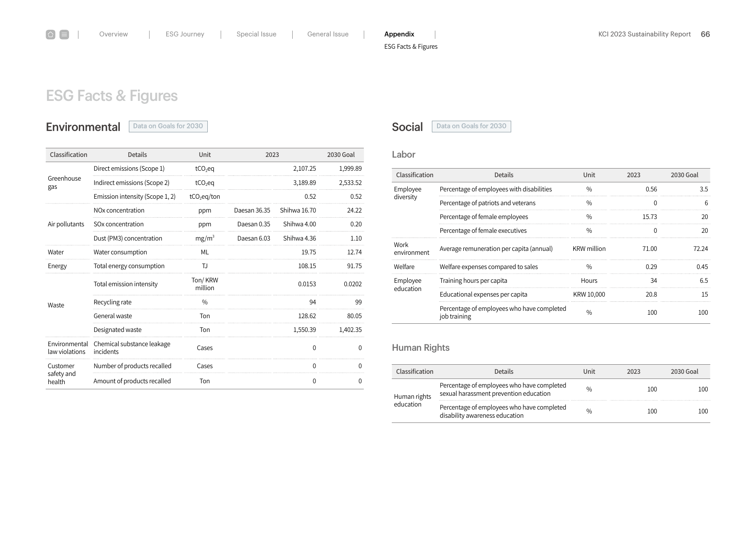Click the Amount of products recalled label
Viewport: 756px width, 535px height.
tap(132, 381)
